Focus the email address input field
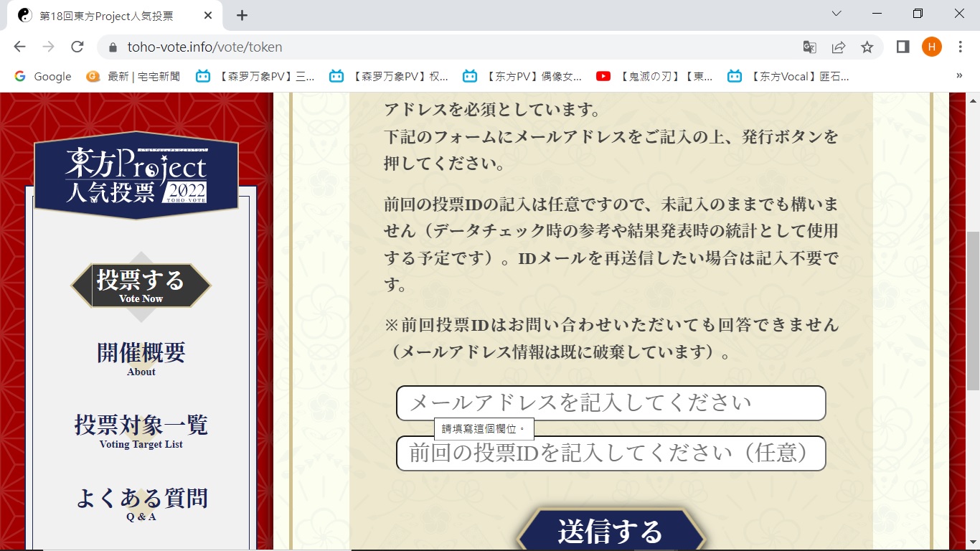 (x=611, y=403)
